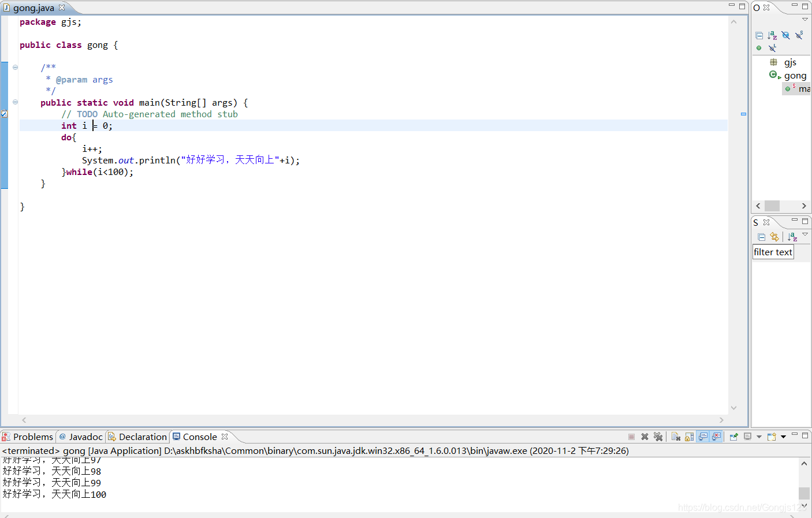Open dropdown next to Open Console button
This screenshot has width=812, height=518.
[783, 437]
